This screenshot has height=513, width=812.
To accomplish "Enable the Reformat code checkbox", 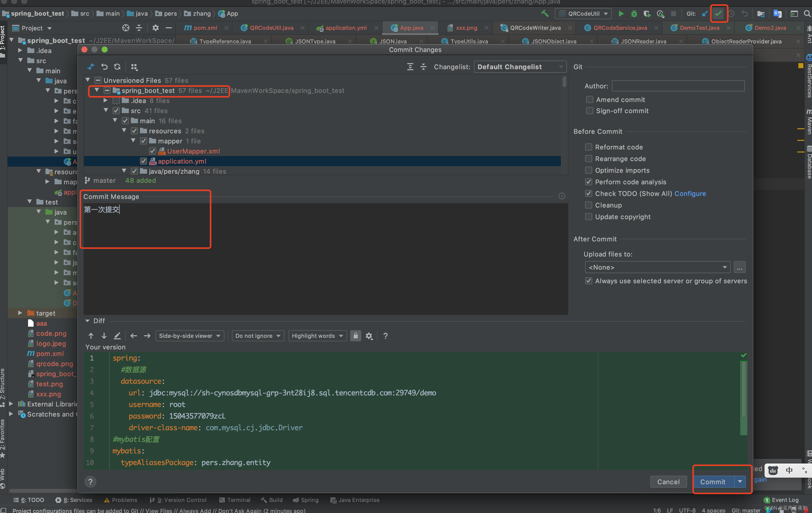I will coord(588,147).
